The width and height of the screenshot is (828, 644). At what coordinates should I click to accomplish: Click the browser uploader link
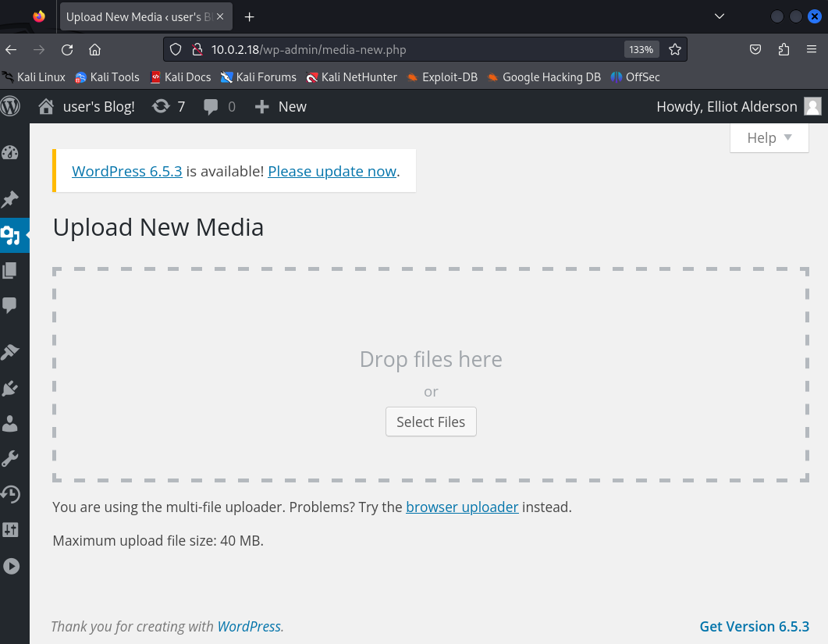point(462,507)
